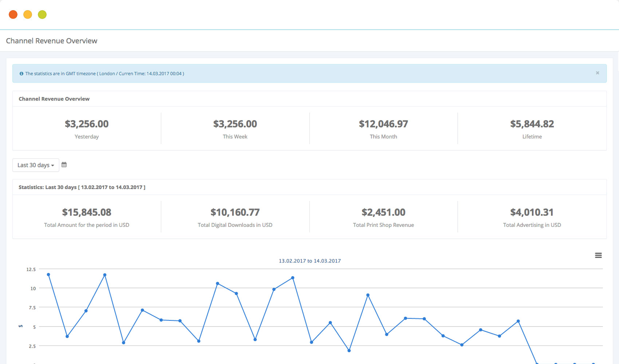
Task: Click the This Month $12,046.97 amount
Action: tap(383, 124)
